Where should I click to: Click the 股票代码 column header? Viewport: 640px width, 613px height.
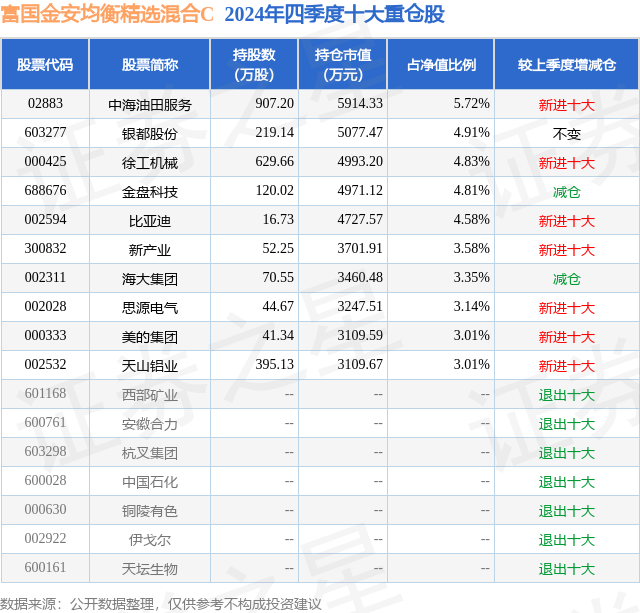click(45, 64)
